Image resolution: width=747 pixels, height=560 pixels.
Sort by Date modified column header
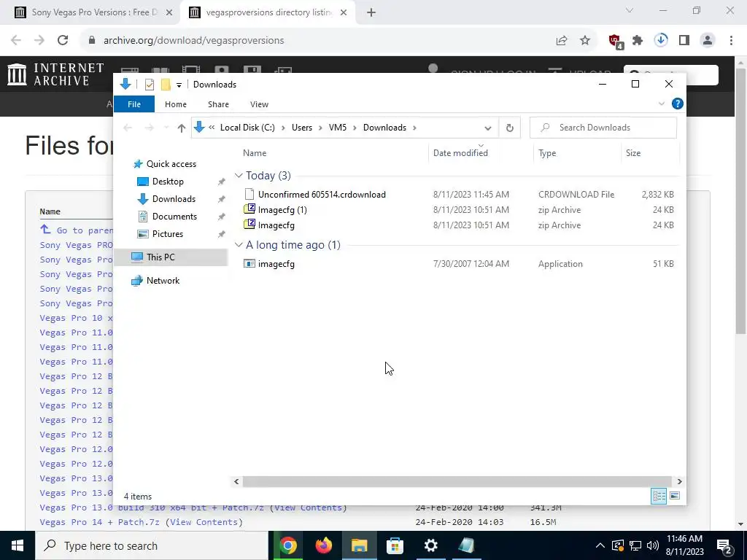[x=460, y=153]
